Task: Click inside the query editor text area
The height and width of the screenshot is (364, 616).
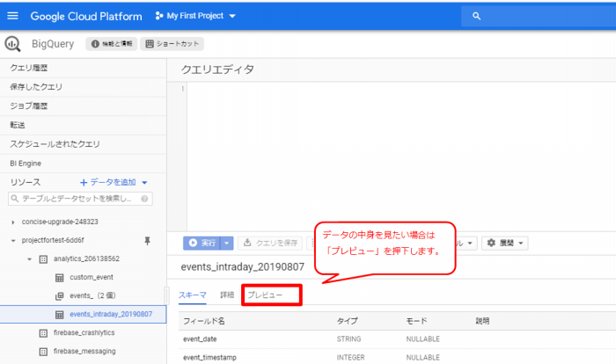Action: click(x=400, y=157)
